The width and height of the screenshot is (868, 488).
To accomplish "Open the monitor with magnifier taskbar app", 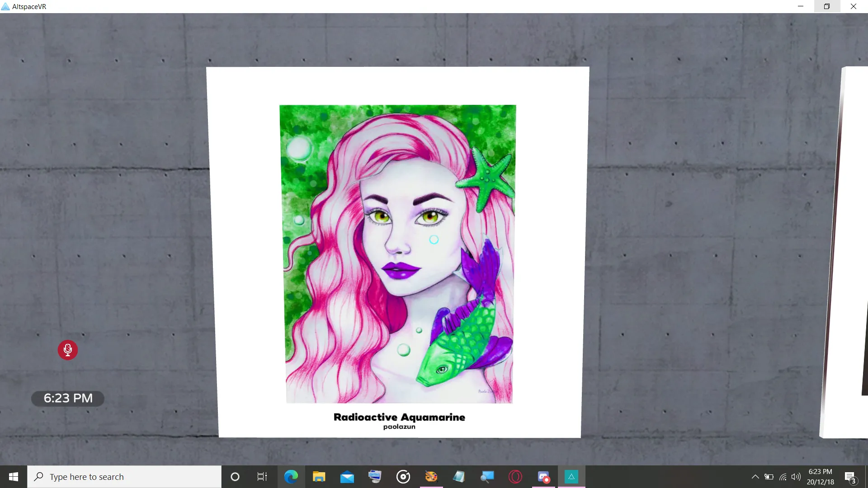I will click(487, 477).
